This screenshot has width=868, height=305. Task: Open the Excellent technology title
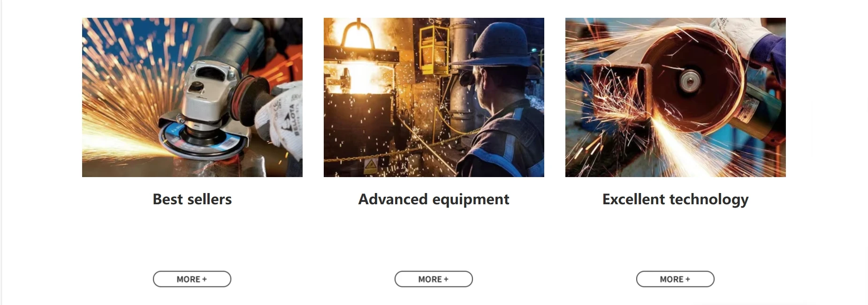[675, 200]
